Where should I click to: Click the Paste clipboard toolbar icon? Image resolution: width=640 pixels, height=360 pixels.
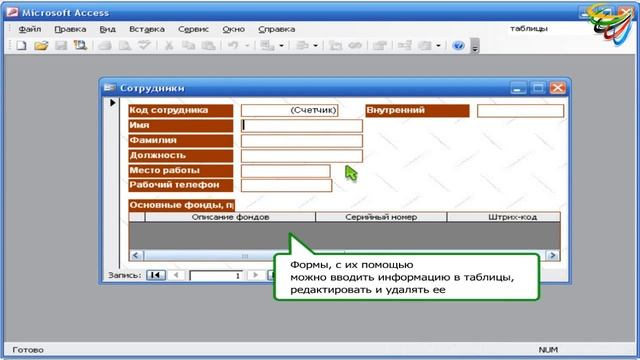tap(208, 45)
